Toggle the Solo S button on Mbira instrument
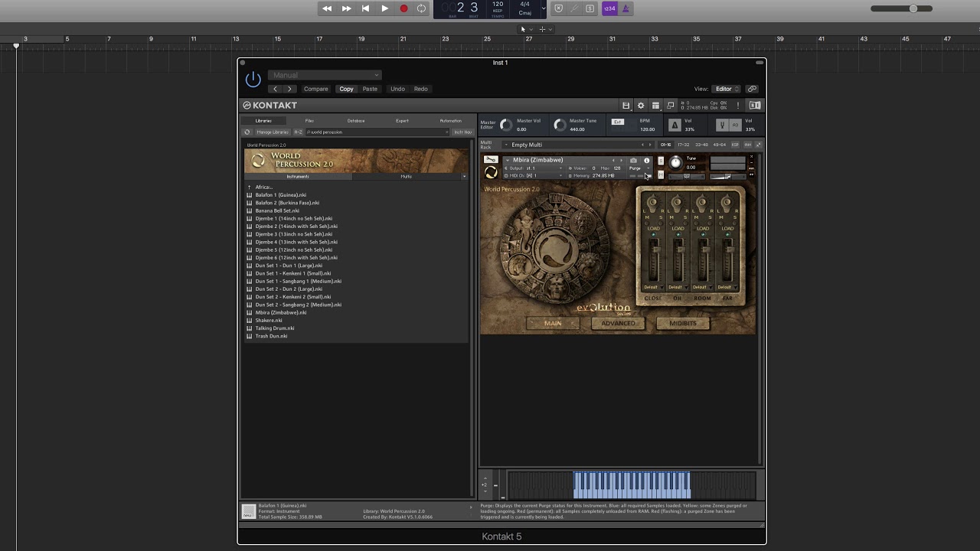The width and height of the screenshot is (980, 551). tap(661, 161)
